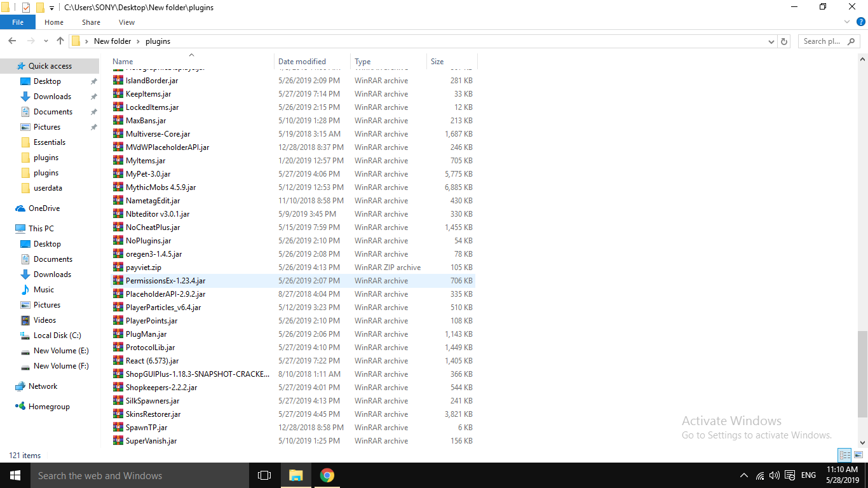Screen dimensions: 868x488
Task: Select OneDrive in the navigation pane
Action: [x=44, y=208]
